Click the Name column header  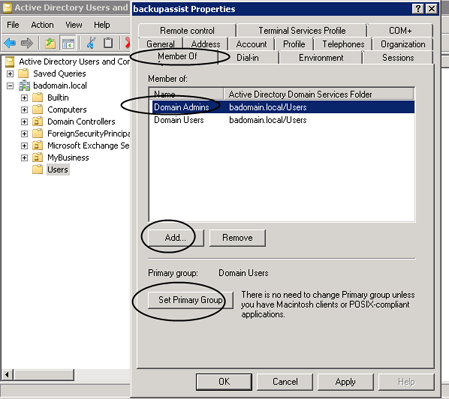187,94
